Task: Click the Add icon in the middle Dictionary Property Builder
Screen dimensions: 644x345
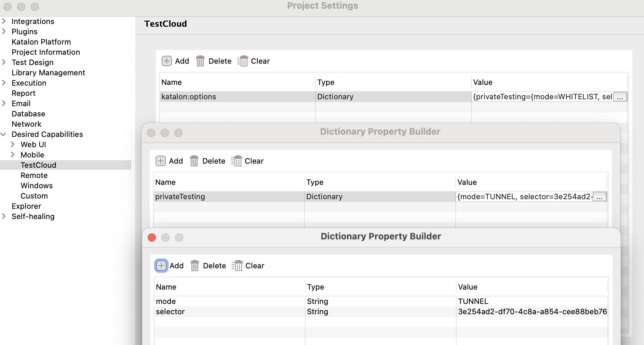Action: pyautogui.click(x=161, y=161)
